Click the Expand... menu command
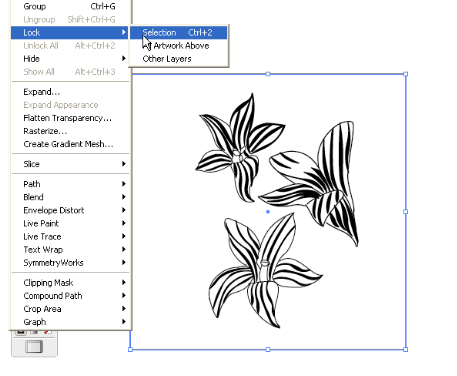Image resolution: width=457 pixels, height=376 pixels. click(x=70, y=92)
